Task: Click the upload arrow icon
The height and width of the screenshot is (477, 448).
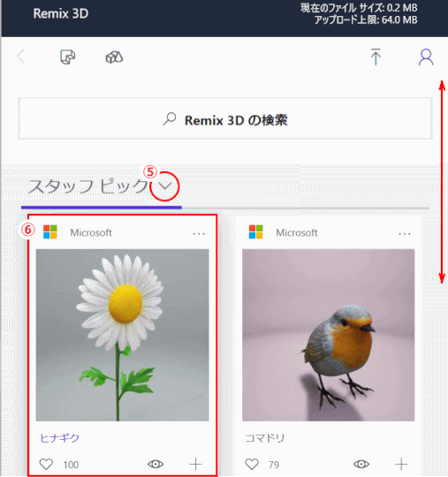Action: [376, 57]
